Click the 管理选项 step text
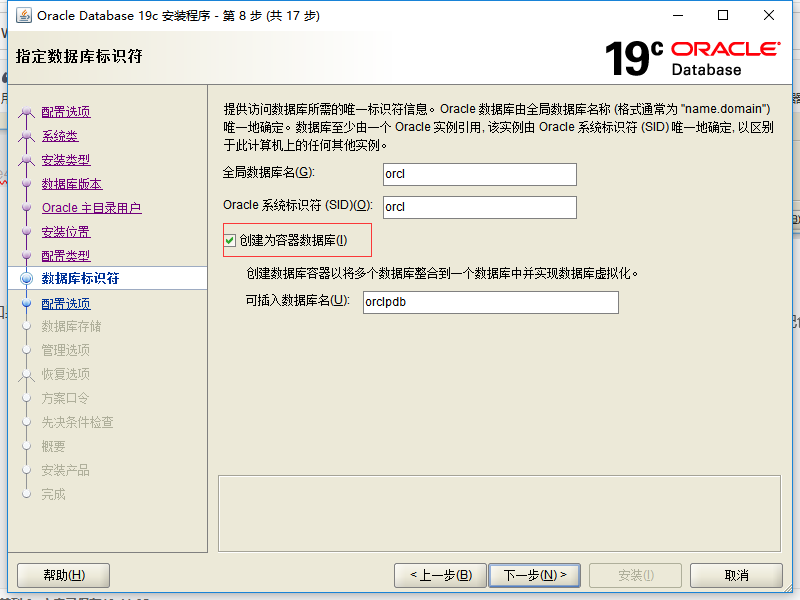 pos(65,350)
